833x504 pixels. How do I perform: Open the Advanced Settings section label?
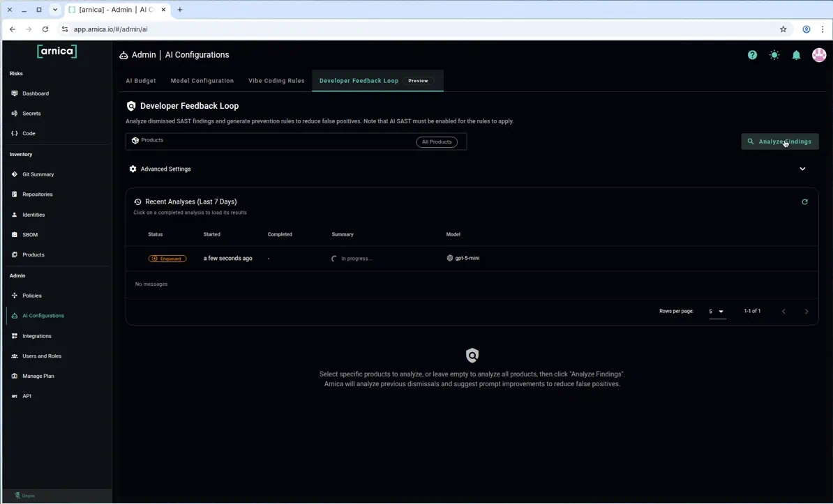click(165, 169)
